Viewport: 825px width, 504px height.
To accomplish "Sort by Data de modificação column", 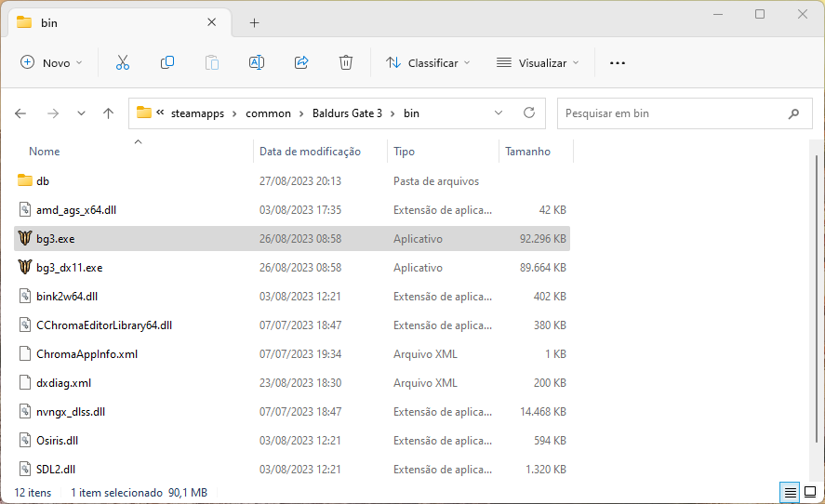I will 310,152.
